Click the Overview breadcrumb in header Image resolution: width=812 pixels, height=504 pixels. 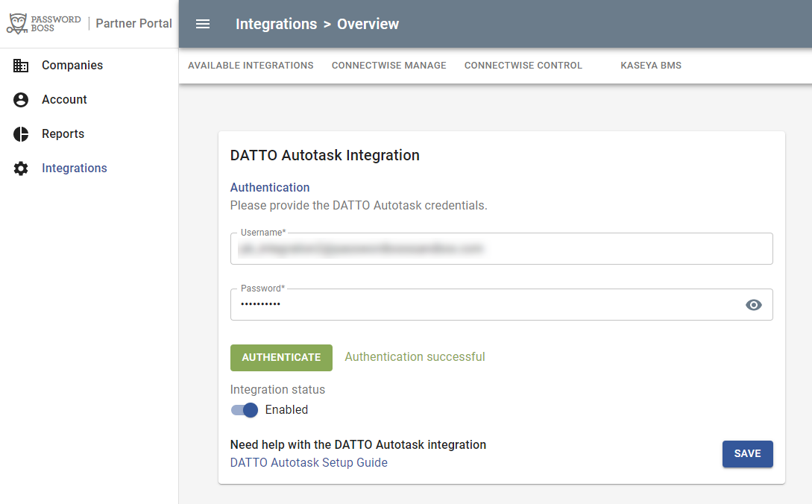tap(368, 24)
